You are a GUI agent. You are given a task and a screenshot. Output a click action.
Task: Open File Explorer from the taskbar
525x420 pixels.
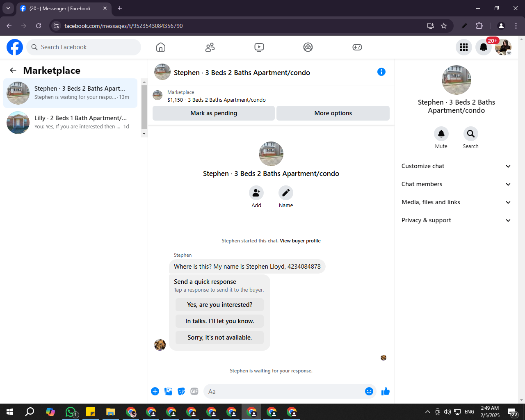(x=111, y=412)
